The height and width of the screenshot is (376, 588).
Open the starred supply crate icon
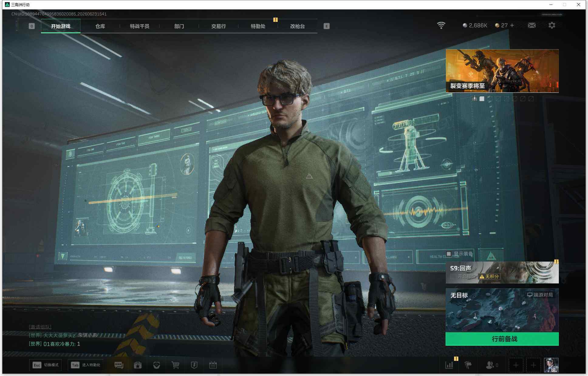(138, 365)
